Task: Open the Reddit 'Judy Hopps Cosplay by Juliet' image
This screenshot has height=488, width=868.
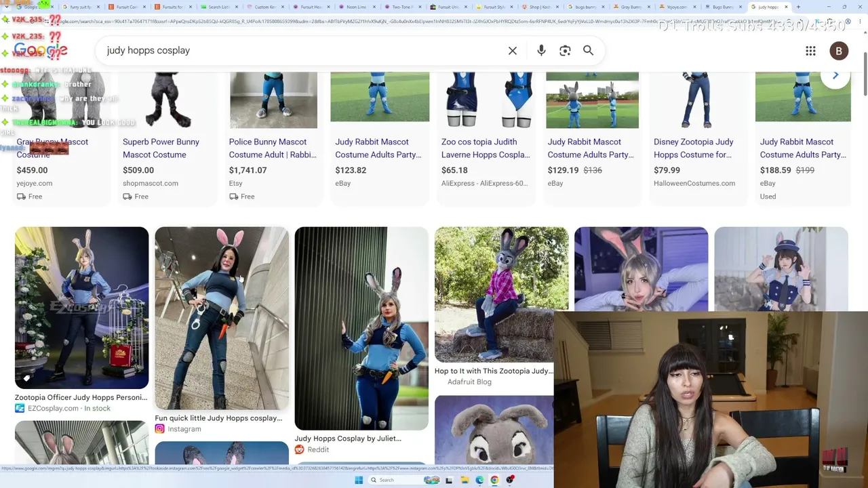Action: (361, 328)
